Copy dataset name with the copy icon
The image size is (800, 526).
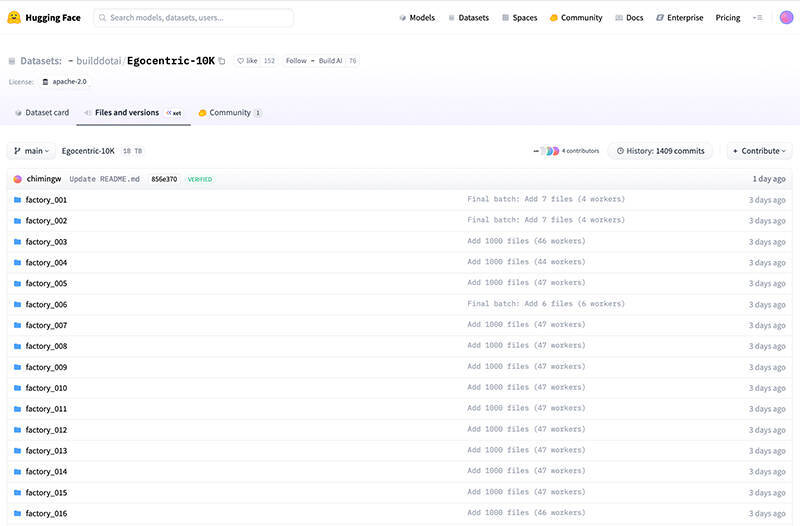[222, 61]
